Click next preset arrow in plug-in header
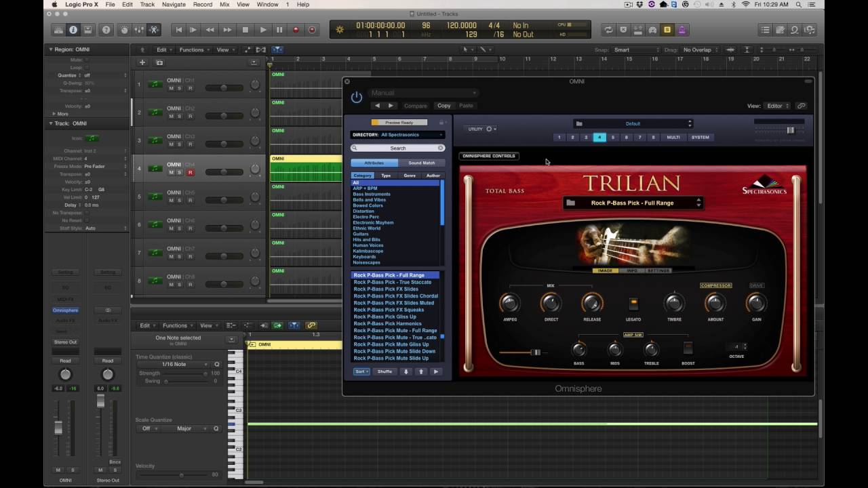The width and height of the screenshot is (868, 488). click(391, 106)
